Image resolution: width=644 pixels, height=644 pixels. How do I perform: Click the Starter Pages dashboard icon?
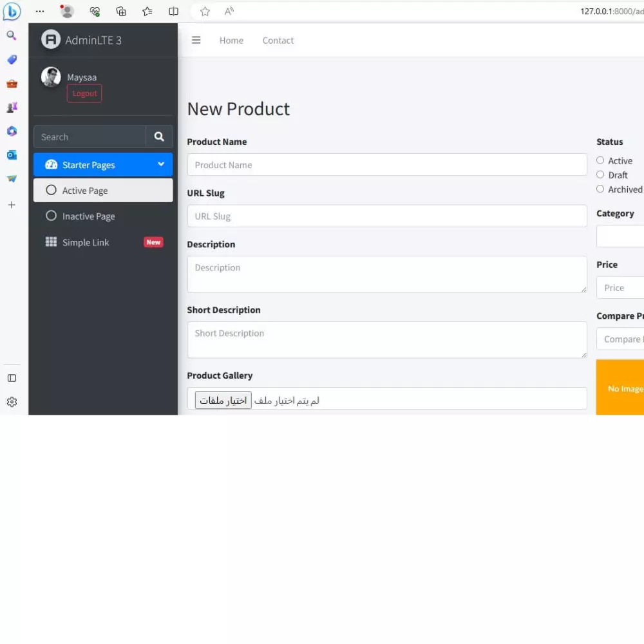tap(51, 165)
